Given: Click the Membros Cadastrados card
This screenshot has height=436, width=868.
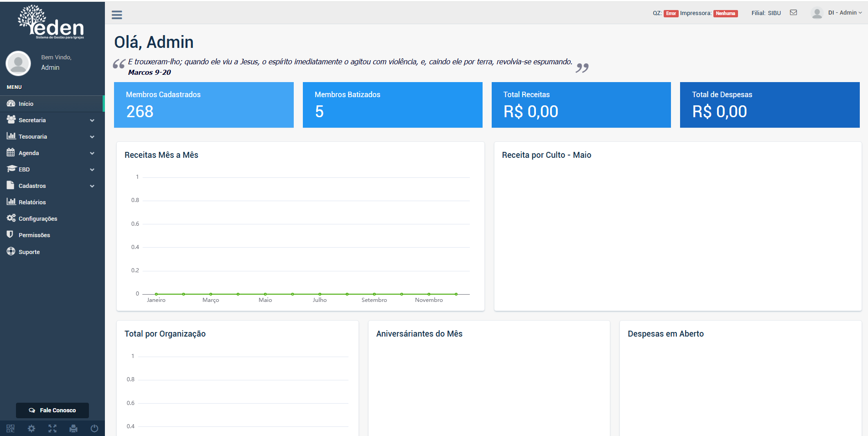Looking at the screenshot, I should 203,105.
